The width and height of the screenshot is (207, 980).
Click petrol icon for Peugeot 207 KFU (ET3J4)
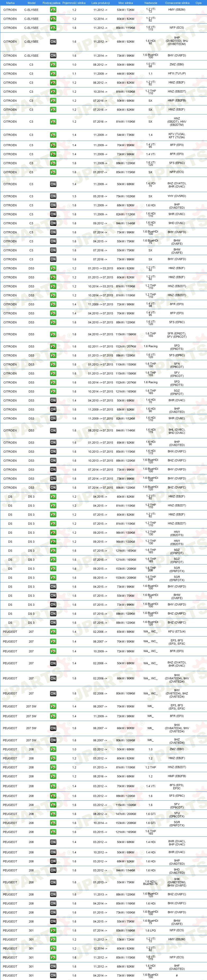click(53, 631)
